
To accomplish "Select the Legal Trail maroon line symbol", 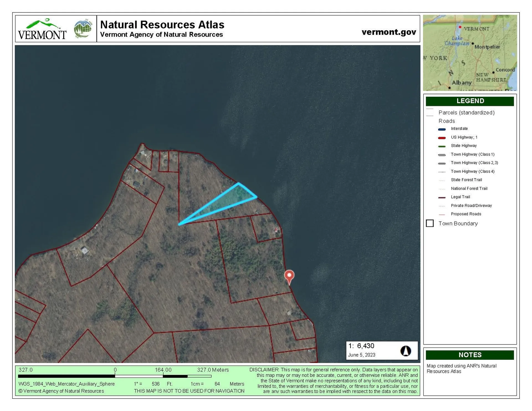I will [443, 197].
